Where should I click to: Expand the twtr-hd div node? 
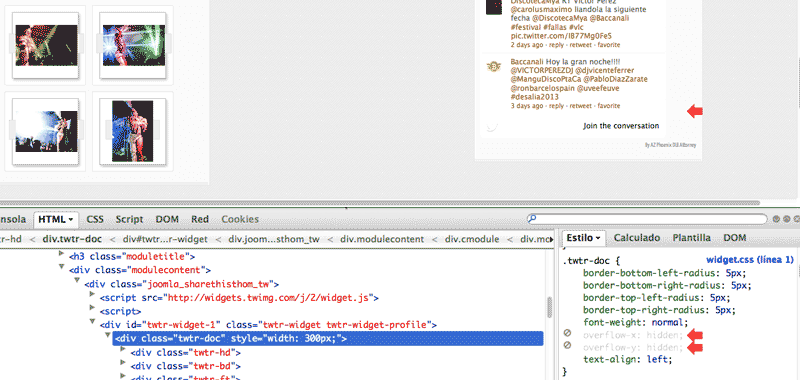pyautogui.click(x=123, y=349)
